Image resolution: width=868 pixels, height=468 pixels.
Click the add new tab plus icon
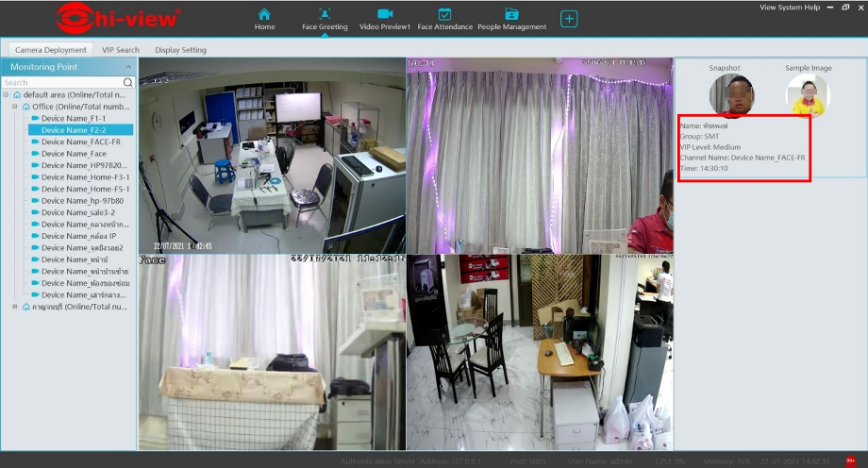(x=569, y=19)
